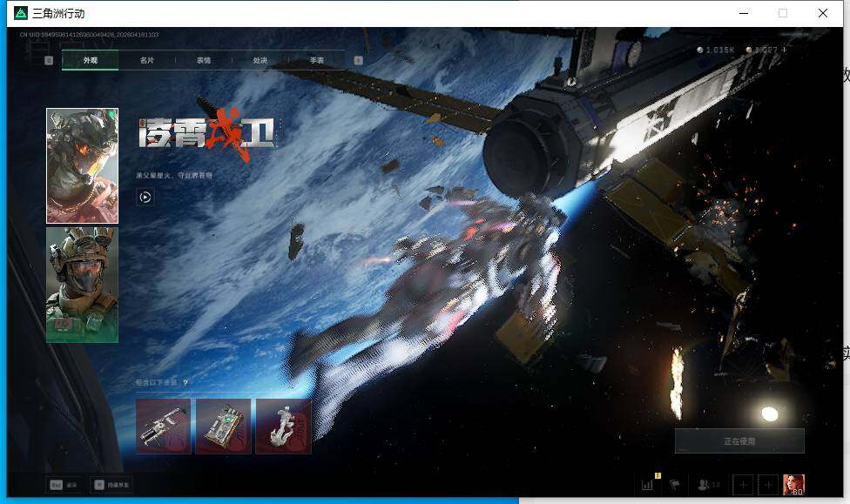Open the 表情 emotes tab
The height and width of the screenshot is (504, 850).
click(204, 60)
